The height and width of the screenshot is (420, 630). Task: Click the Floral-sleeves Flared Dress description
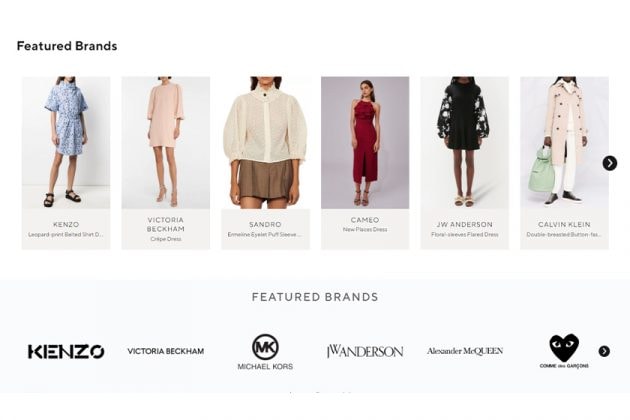pyautogui.click(x=464, y=234)
